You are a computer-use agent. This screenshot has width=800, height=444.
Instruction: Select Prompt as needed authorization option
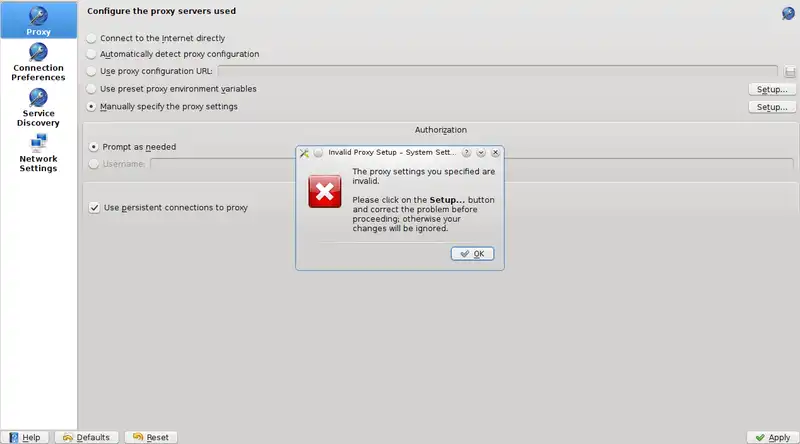click(133, 147)
